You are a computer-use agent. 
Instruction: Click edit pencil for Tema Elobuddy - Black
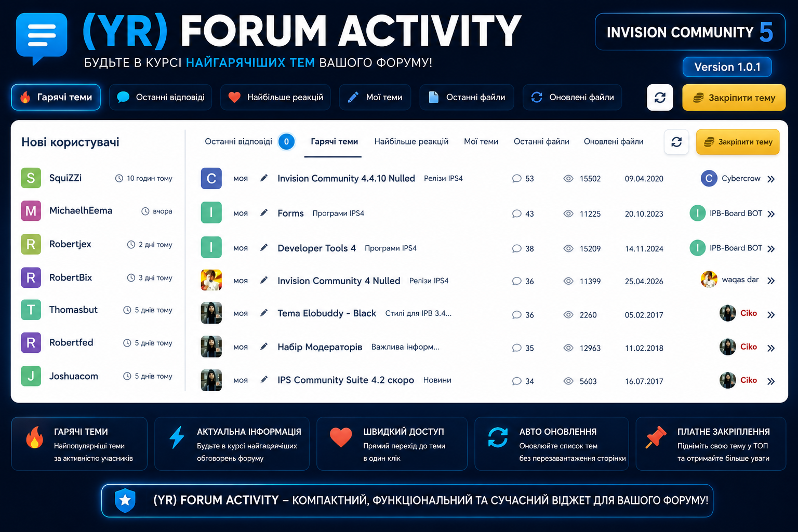(264, 313)
